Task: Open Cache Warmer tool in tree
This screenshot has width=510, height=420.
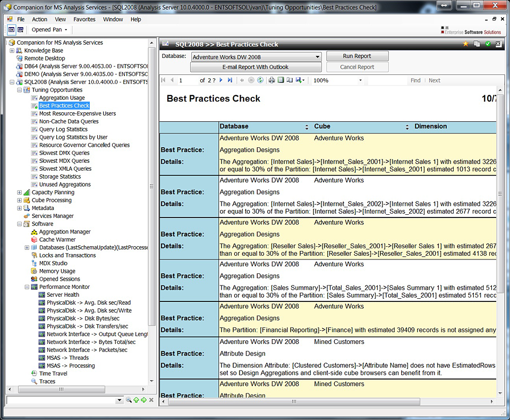Action: pos(57,240)
